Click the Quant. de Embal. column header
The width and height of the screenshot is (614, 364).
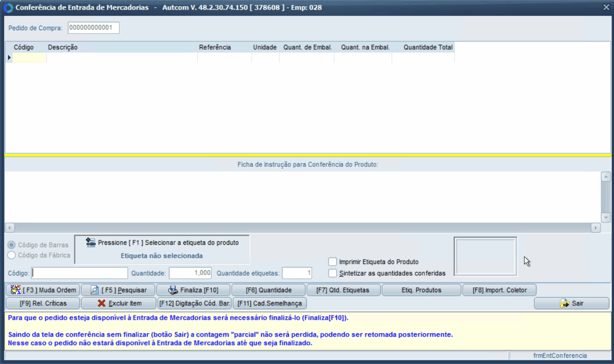pyautogui.click(x=307, y=48)
